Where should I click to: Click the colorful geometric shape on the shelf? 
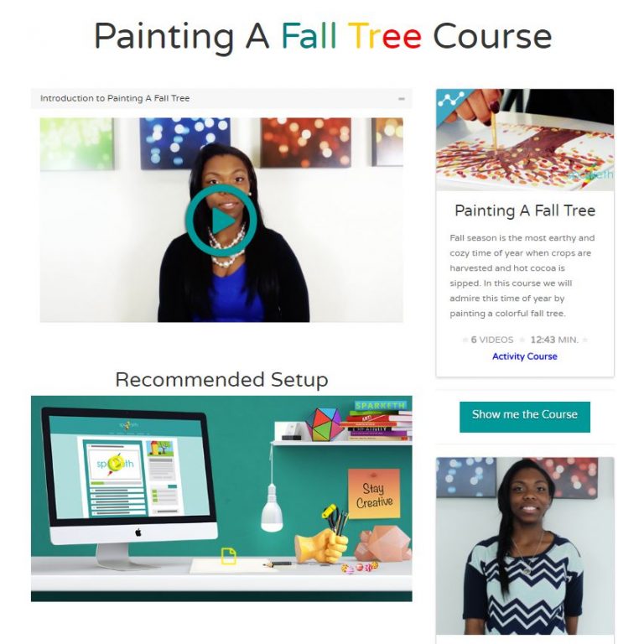(324, 423)
